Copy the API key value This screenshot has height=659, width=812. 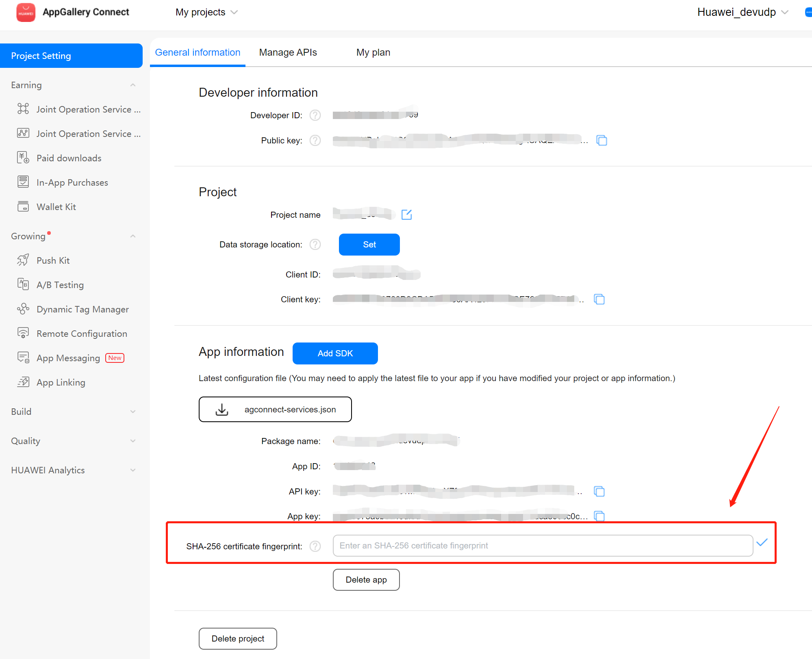(x=599, y=492)
